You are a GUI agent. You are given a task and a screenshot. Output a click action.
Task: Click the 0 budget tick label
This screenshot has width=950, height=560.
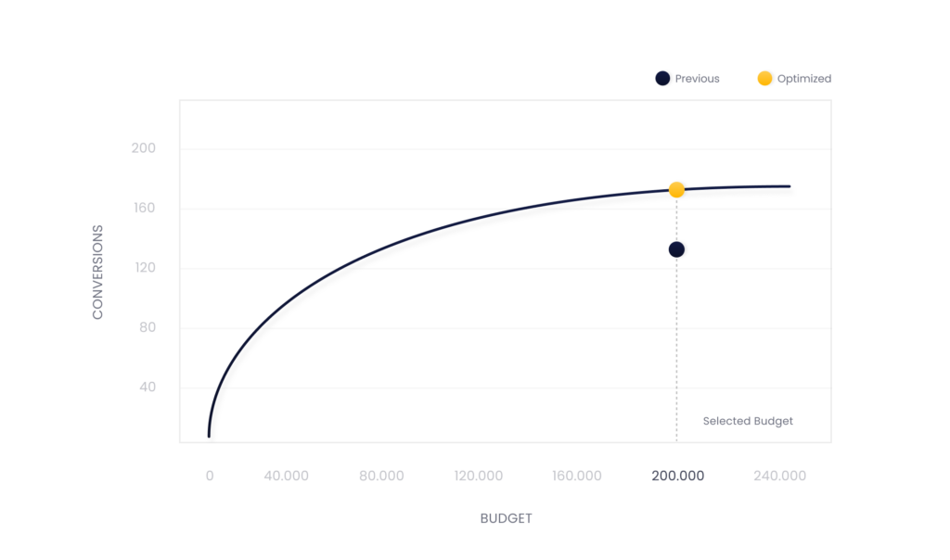(210, 476)
